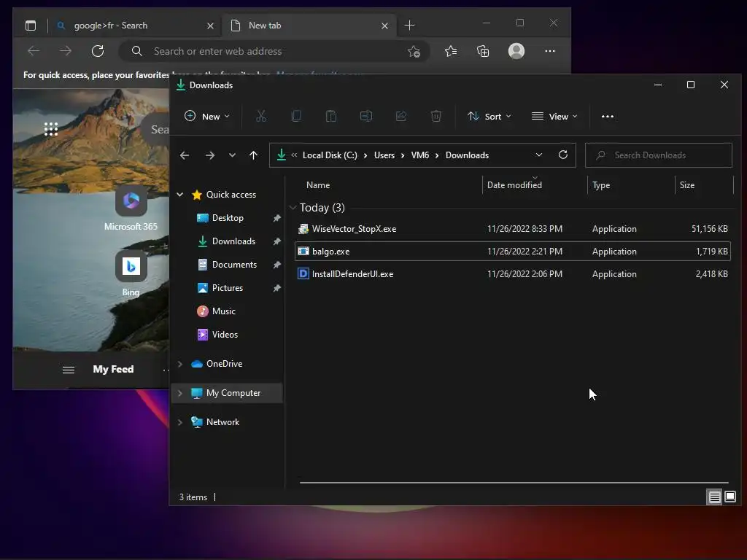Go up one folder level in Explorer
The height and width of the screenshot is (560, 747).
253,155
